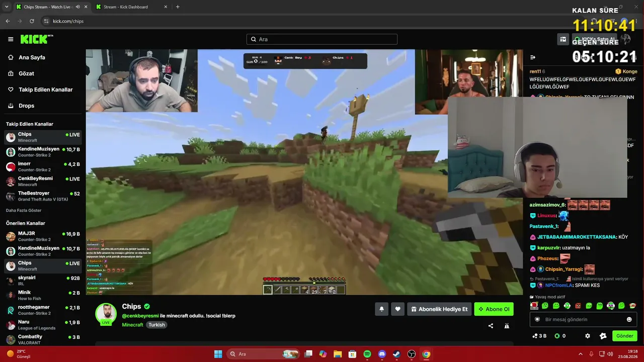Click the ren11 username in chat

(x=535, y=71)
